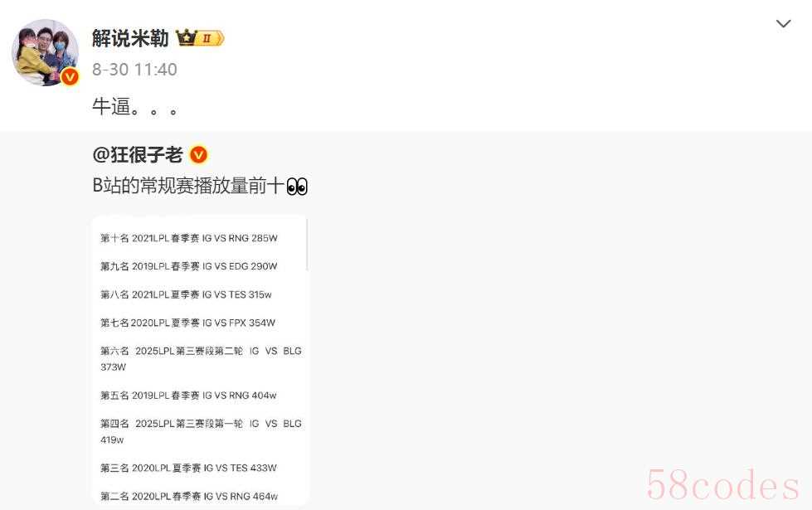
Task: Click the post text 牛逼。。。
Action: (x=136, y=107)
